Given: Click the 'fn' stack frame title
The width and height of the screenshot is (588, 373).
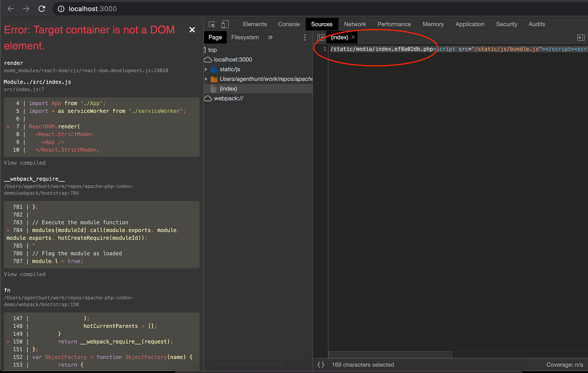Looking at the screenshot, I should pos(7,290).
